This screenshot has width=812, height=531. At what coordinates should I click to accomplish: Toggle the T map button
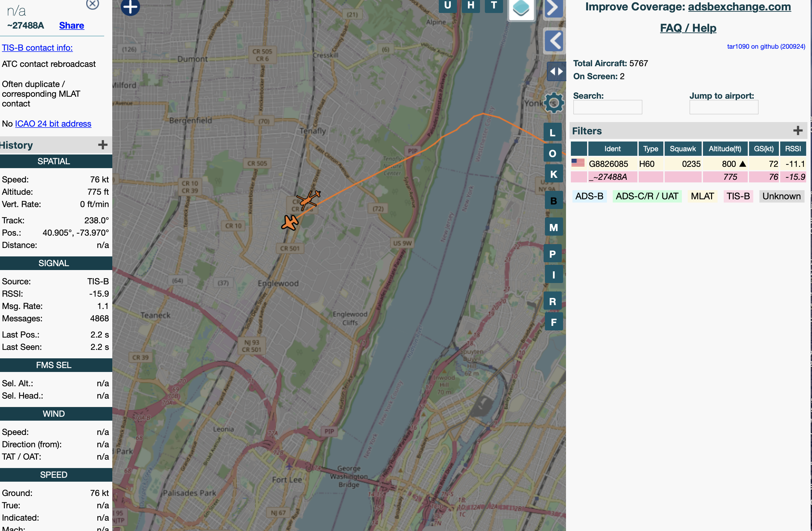tap(494, 6)
